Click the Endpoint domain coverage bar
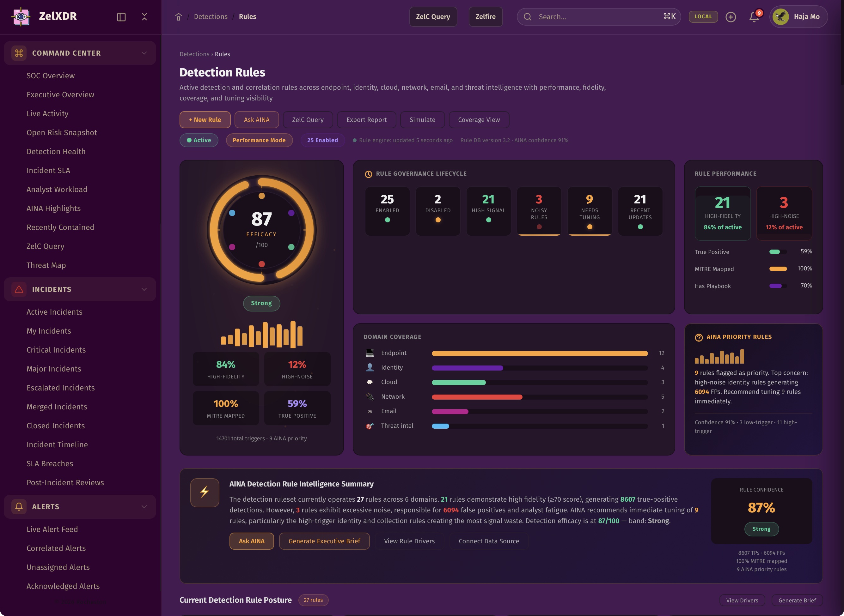844x616 pixels. tap(539, 353)
